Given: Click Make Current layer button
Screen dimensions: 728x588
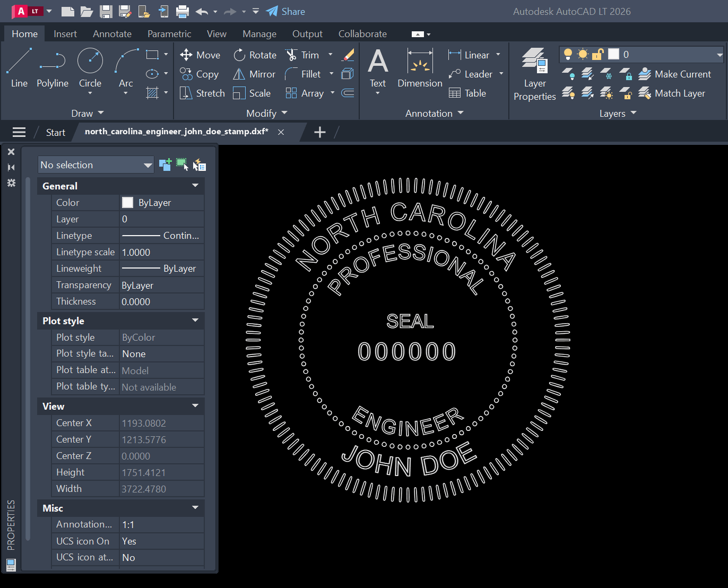Looking at the screenshot, I should coord(674,74).
